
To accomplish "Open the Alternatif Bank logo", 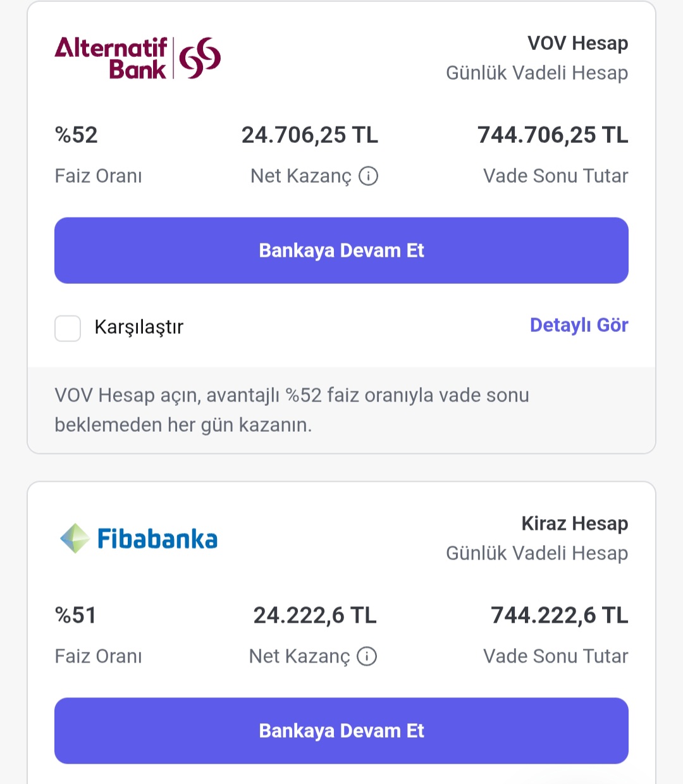I will point(138,58).
